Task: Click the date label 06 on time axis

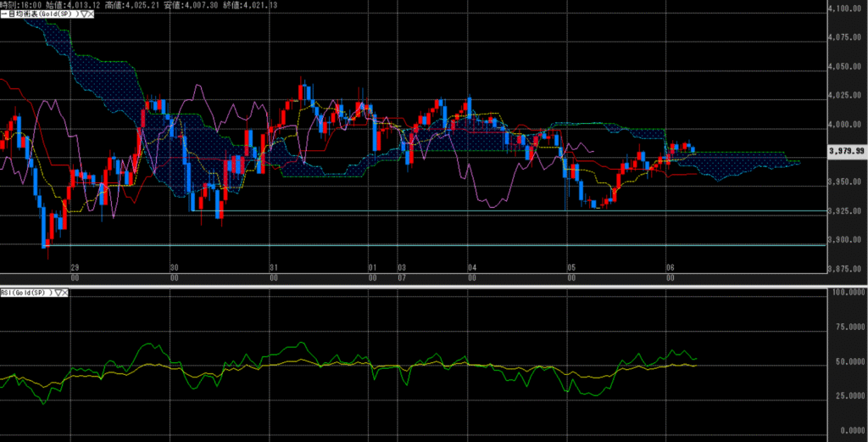Action: pyautogui.click(x=669, y=267)
